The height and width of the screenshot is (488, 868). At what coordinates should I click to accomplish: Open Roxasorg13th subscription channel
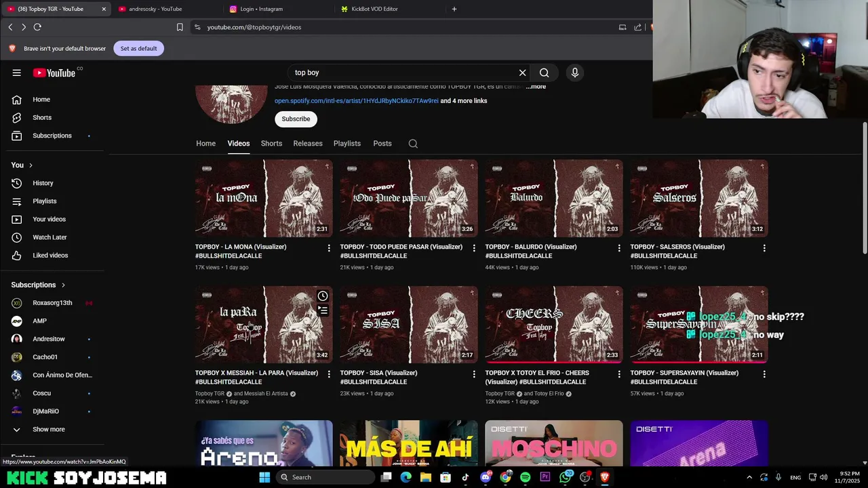click(x=52, y=303)
